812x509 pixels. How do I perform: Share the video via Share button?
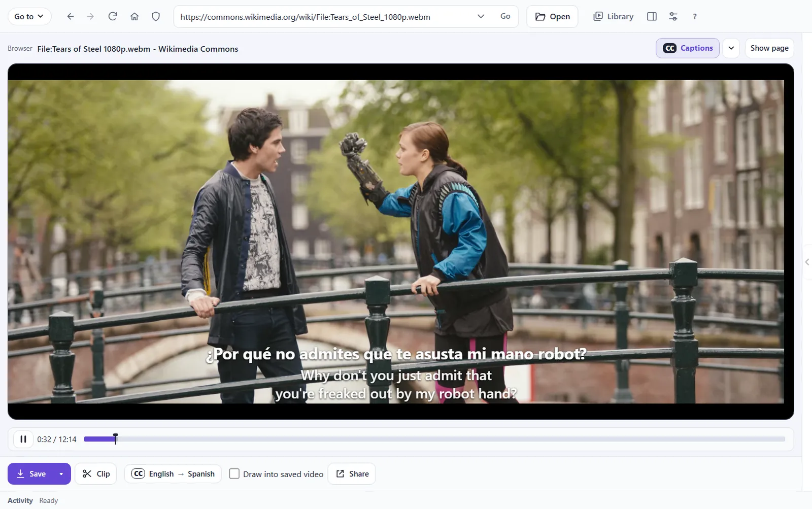coord(352,473)
